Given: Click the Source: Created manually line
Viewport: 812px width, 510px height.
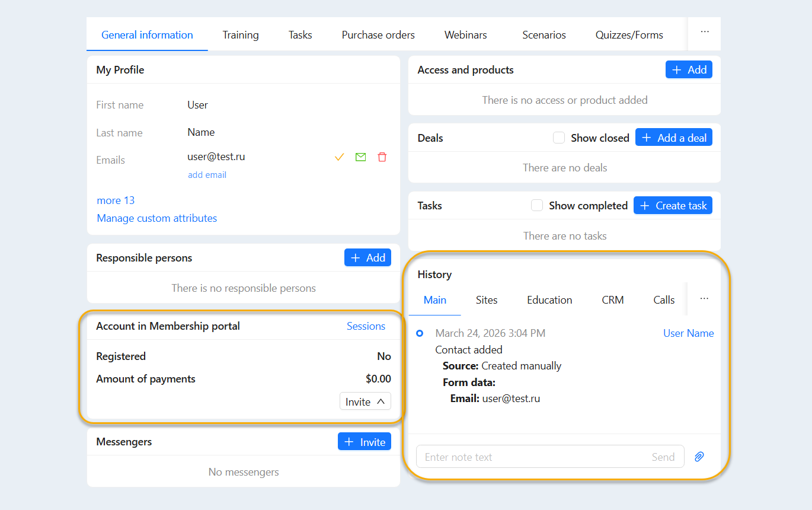Looking at the screenshot, I should coord(502,366).
